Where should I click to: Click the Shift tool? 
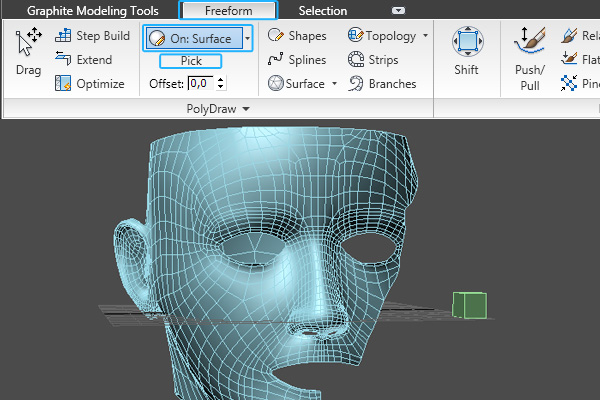466,52
